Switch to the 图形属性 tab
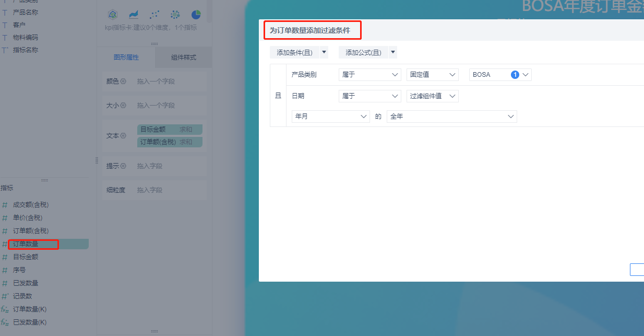Viewport: 644px width, 336px height. [126, 57]
